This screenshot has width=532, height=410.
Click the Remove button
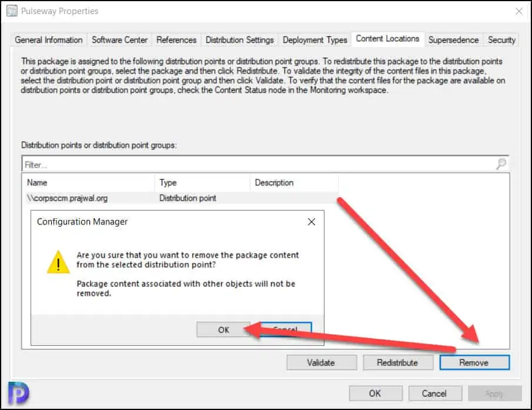coord(474,362)
